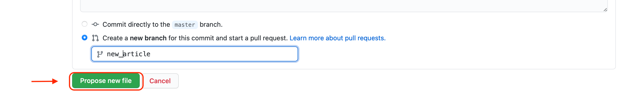Click the bold "new branch" text
The height and width of the screenshot is (105, 644).
[x=148, y=38]
